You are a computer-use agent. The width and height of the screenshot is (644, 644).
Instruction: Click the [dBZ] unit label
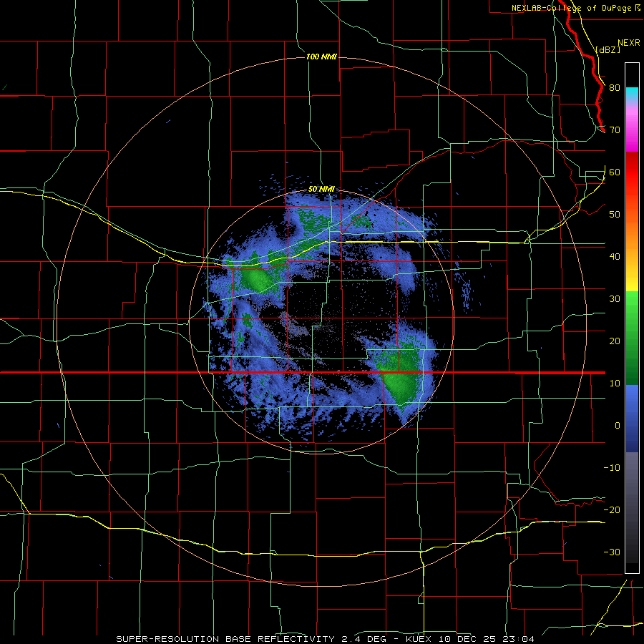coord(608,49)
